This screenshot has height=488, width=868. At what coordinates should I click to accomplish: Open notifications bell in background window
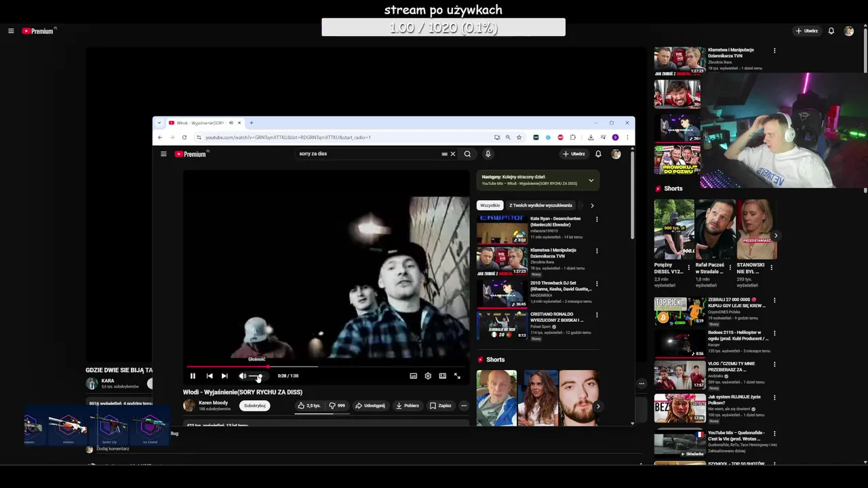click(831, 31)
